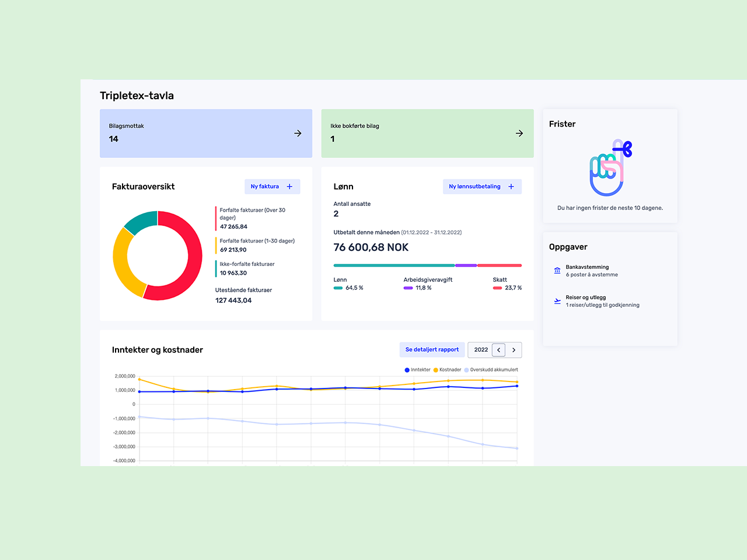Image resolution: width=747 pixels, height=560 pixels.
Task: Click plus icon on Ny faktura
Action: tap(289, 187)
